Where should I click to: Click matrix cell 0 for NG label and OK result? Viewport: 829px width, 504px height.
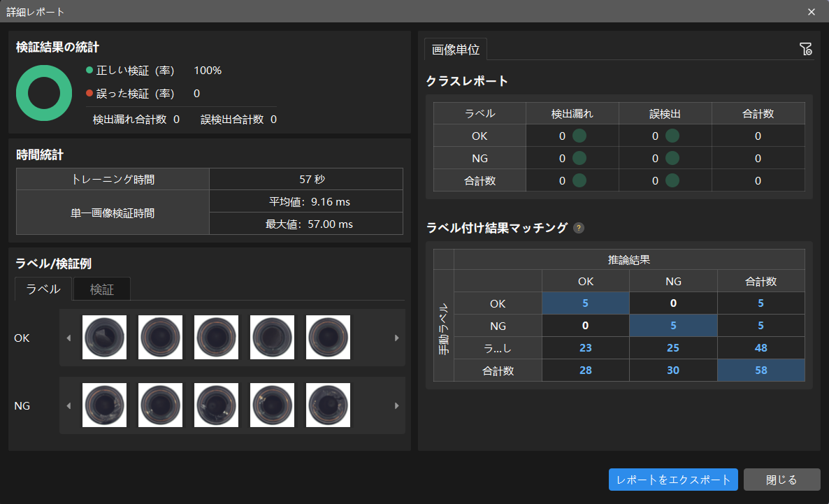[x=586, y=325]
